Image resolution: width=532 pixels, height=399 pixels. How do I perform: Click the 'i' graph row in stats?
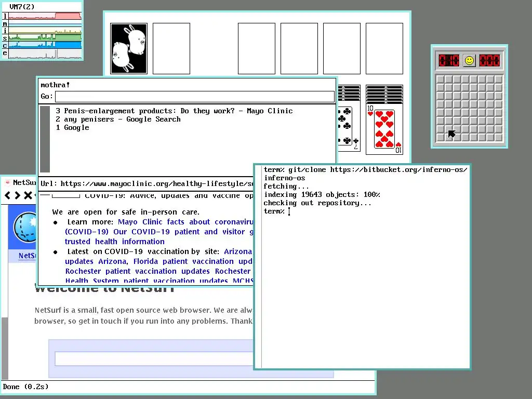[45, 31]
